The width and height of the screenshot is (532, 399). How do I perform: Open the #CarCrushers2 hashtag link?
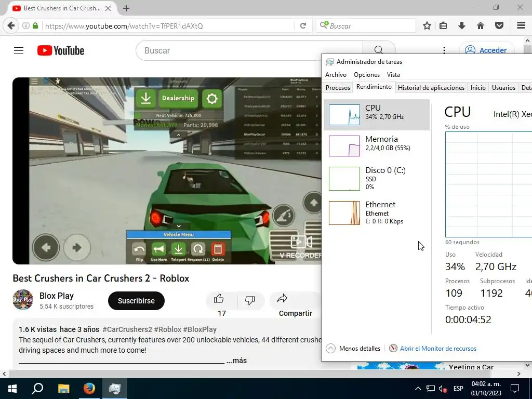coord(127,329)
